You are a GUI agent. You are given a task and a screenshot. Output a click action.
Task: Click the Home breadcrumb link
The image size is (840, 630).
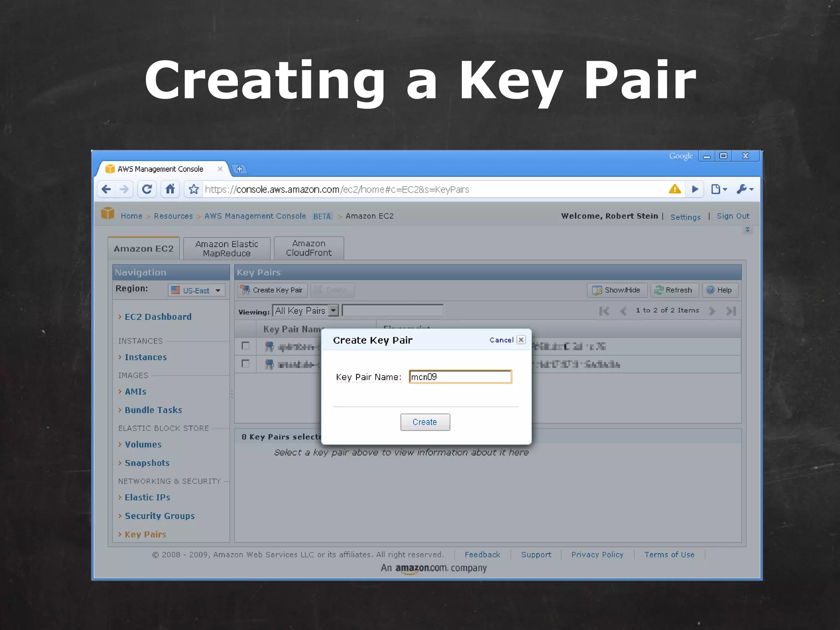coord(131,216)
